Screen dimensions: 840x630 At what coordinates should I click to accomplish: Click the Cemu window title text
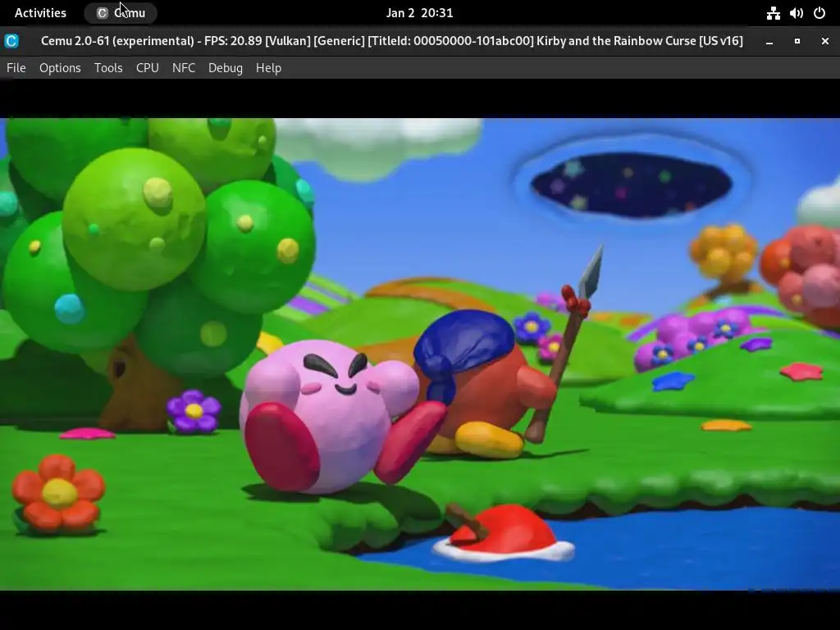click(391, 41)
